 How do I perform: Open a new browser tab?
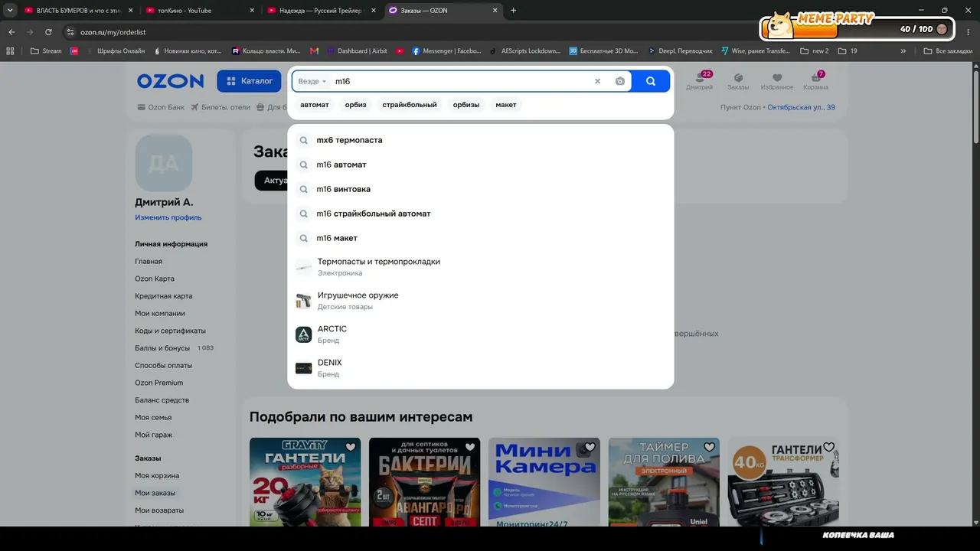(x=514, y=11)
